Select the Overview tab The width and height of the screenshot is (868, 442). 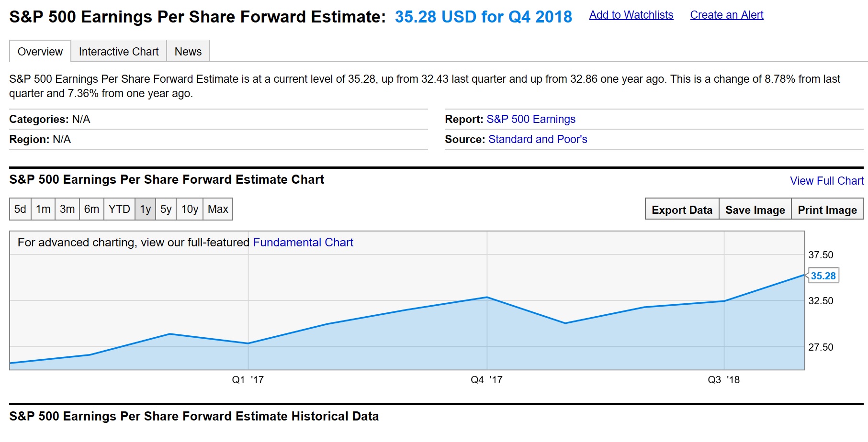(39, 51)
